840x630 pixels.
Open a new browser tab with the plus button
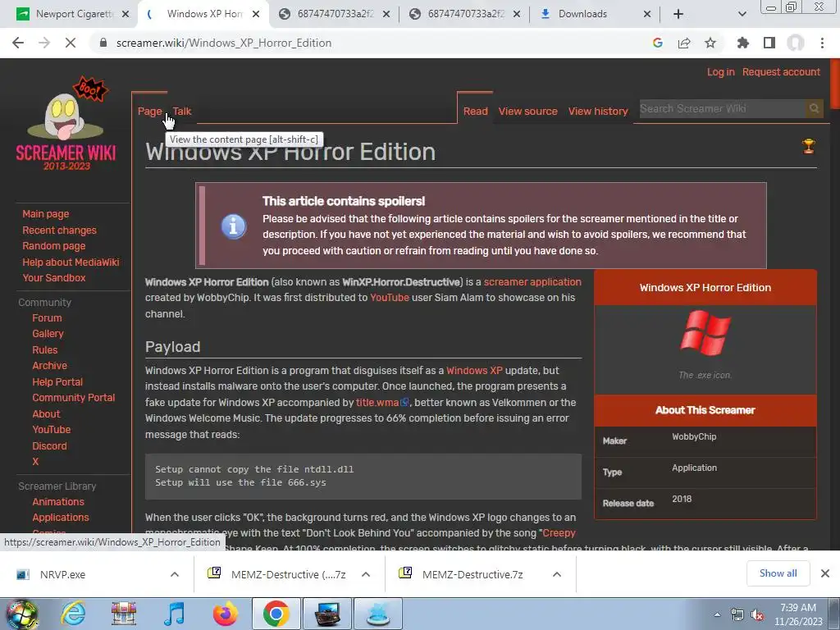tap(678, 14)
